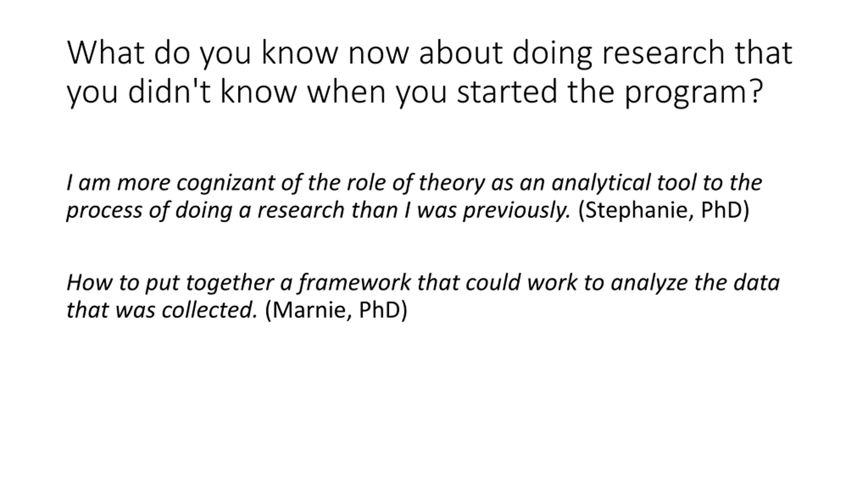Click the word "together" in second quote

[230, 283]
